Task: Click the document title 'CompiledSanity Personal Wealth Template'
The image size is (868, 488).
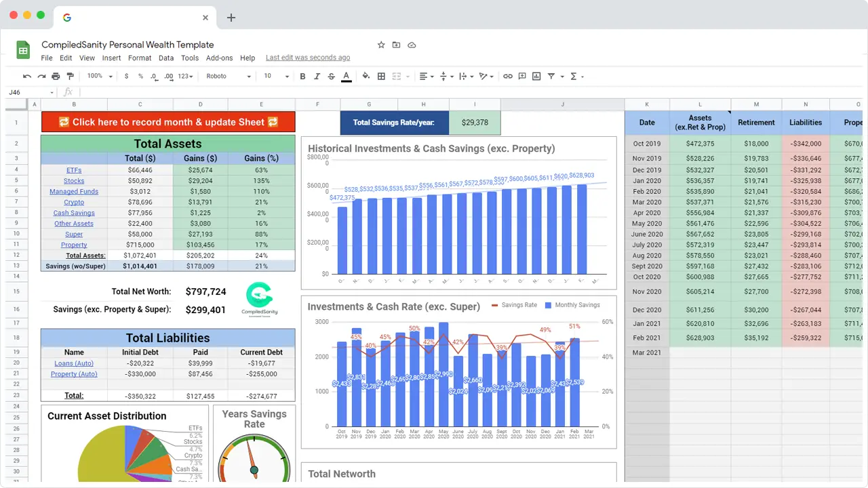Action: point(127,45)
